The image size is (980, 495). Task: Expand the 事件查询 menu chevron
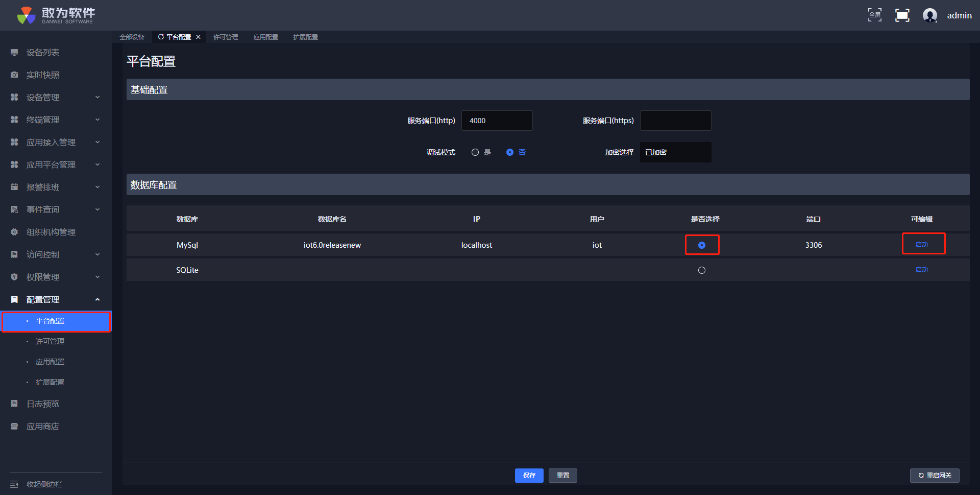pyautogui.click(x=97, y=210)
